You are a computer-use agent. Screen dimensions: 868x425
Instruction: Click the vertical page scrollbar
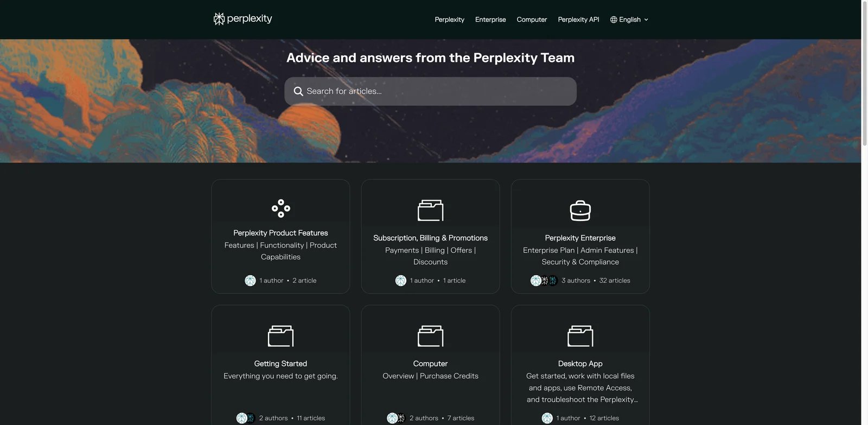click(x=865, y=73)
